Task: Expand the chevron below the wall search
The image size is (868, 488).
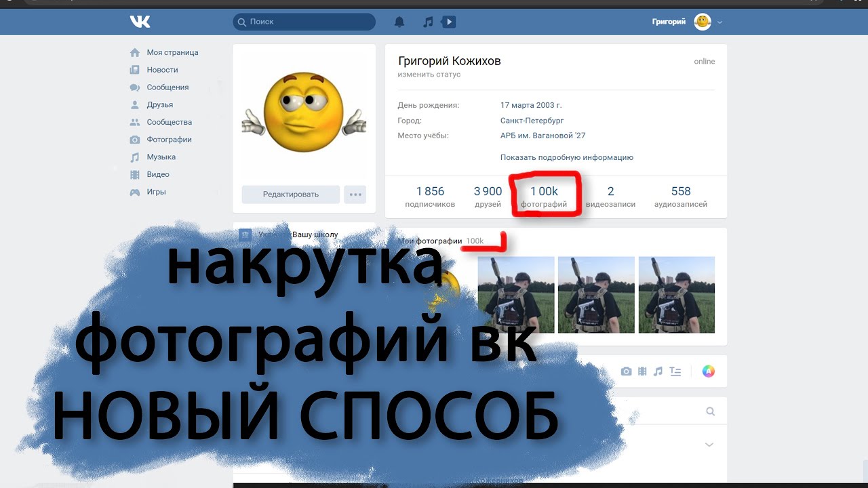Action: click(709, 445)
